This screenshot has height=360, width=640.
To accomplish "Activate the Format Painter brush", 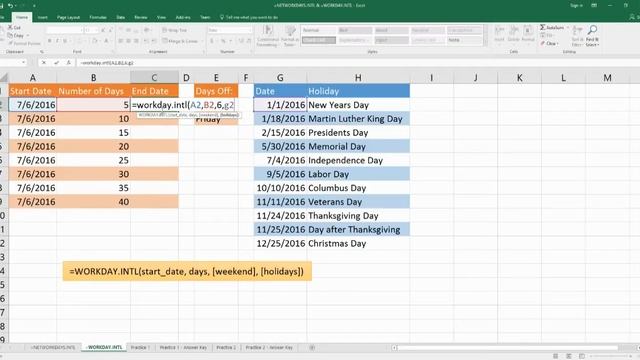I will (x=24, y=43).
